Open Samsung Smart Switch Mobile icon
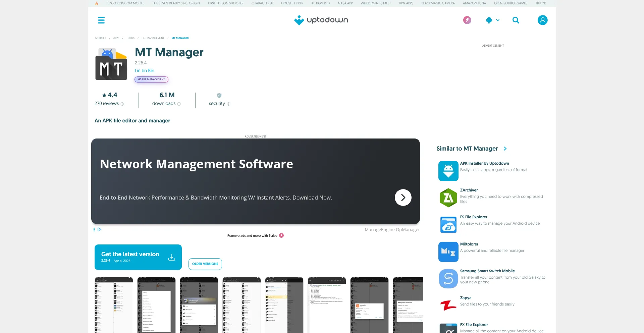The height and width of the screenshot is (333, 644). coord(448,279)
